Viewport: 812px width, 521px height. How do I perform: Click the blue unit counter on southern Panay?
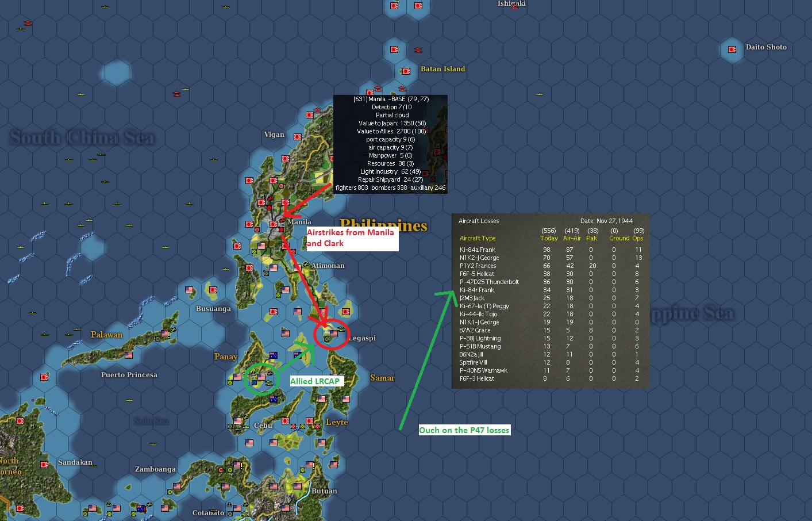click(x=254, y=382)
